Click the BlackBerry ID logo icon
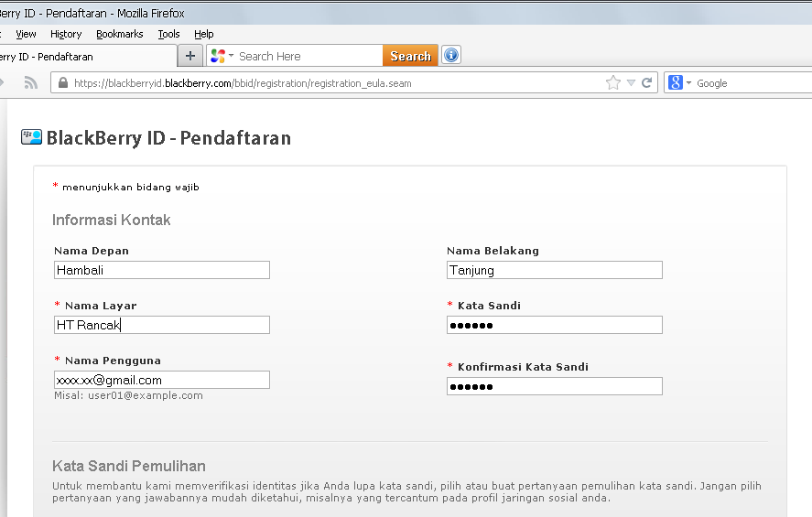 (x=32, y=137)
